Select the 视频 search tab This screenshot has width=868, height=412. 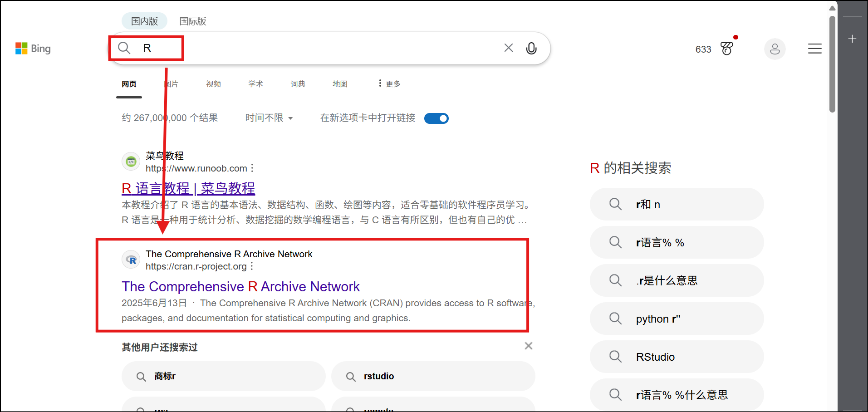[214, 84]
